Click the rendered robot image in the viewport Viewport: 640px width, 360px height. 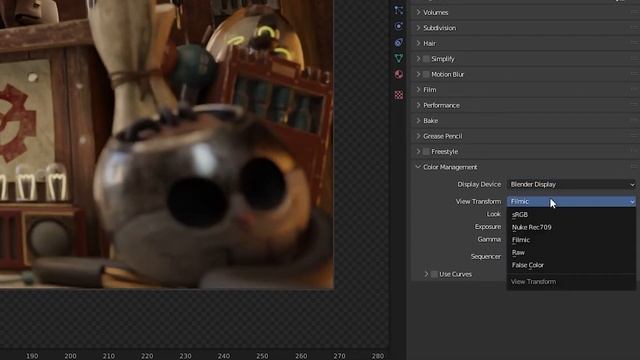(167, 144)
